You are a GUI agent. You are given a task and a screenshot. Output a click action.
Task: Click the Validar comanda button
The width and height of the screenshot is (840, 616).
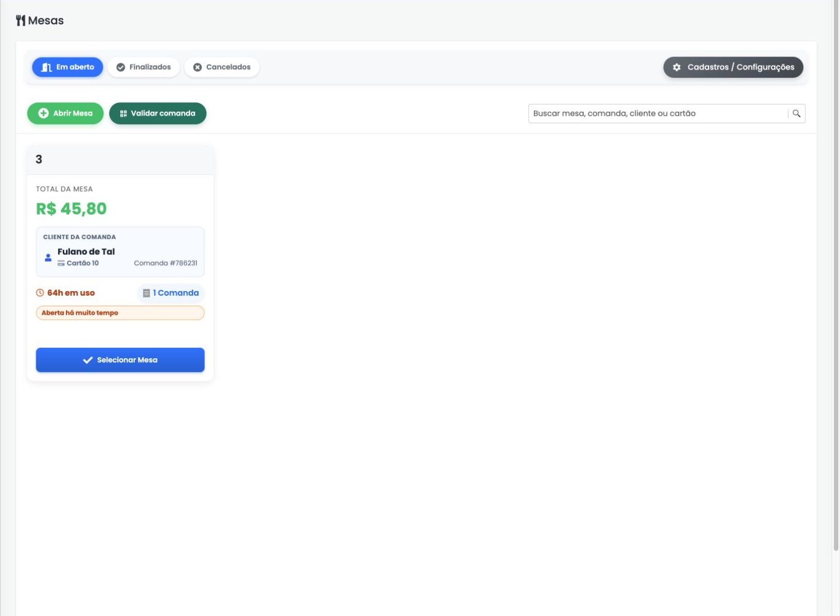click(158, 113)
